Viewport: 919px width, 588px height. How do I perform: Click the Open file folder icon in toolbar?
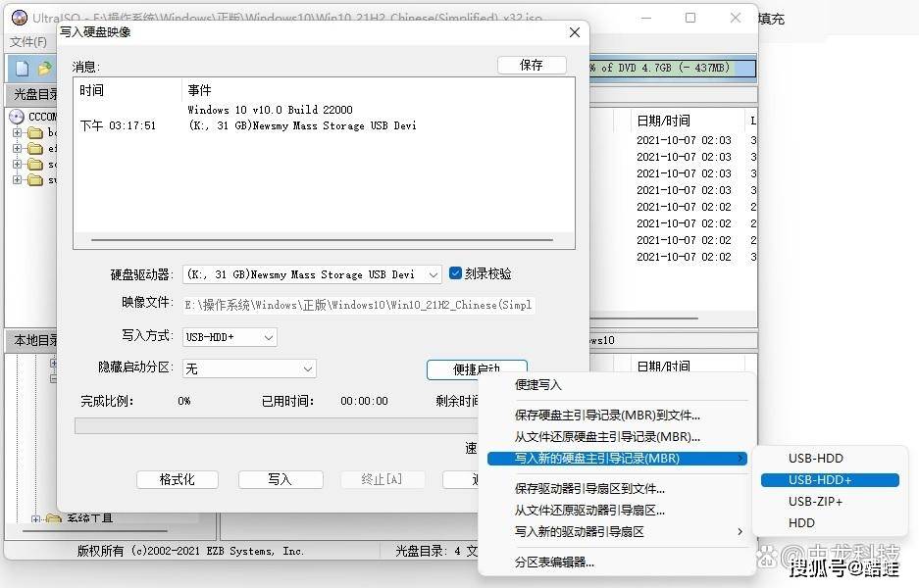click(x=44, y=69)
